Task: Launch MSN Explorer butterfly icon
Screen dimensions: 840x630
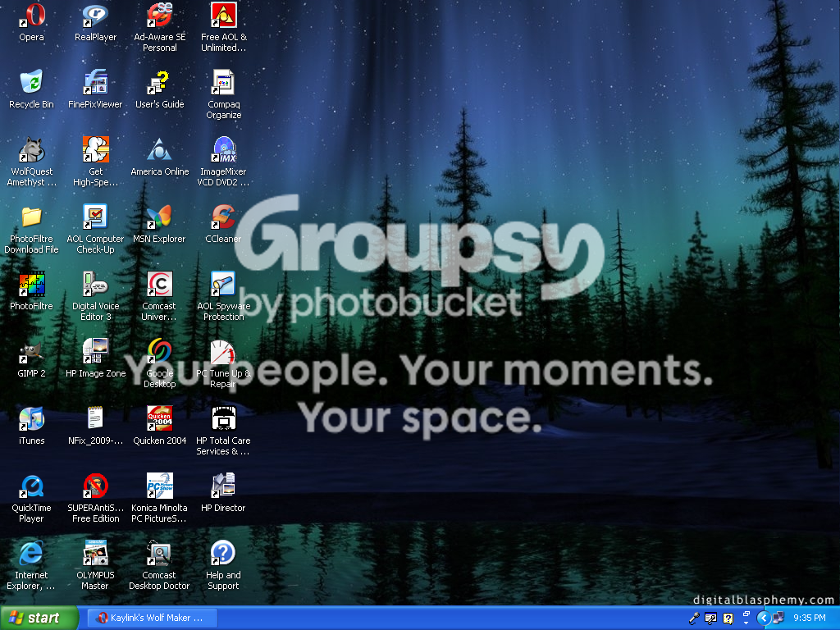Action: (160, 217)
